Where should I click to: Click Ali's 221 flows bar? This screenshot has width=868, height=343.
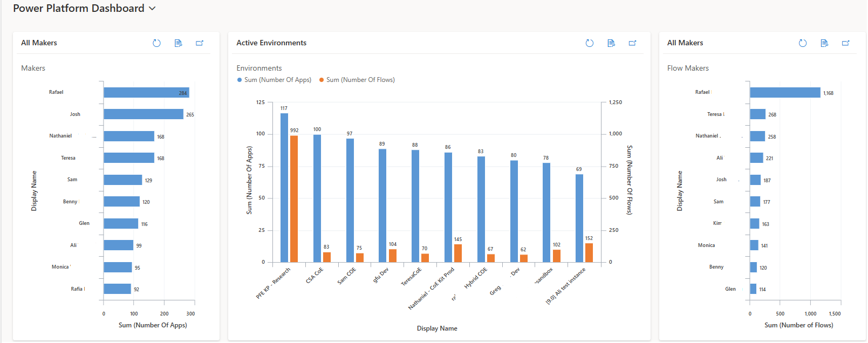pos(756,158)
